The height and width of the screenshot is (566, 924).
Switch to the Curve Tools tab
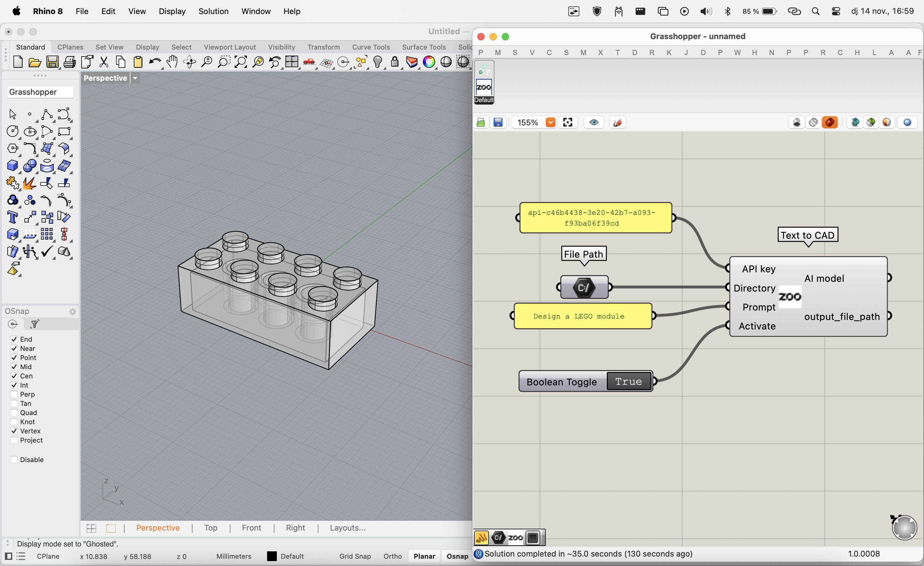(371, 47)
